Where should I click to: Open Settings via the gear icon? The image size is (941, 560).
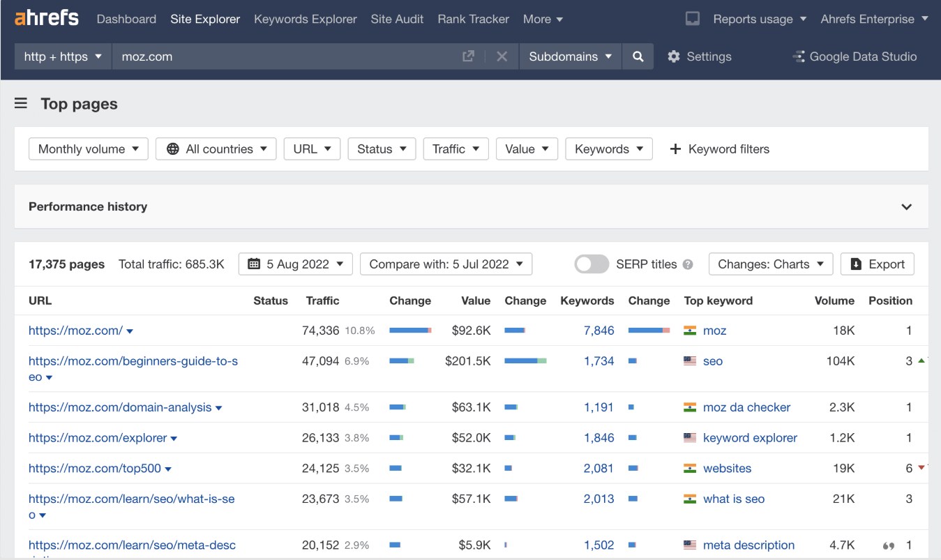[x=674, y=56]
